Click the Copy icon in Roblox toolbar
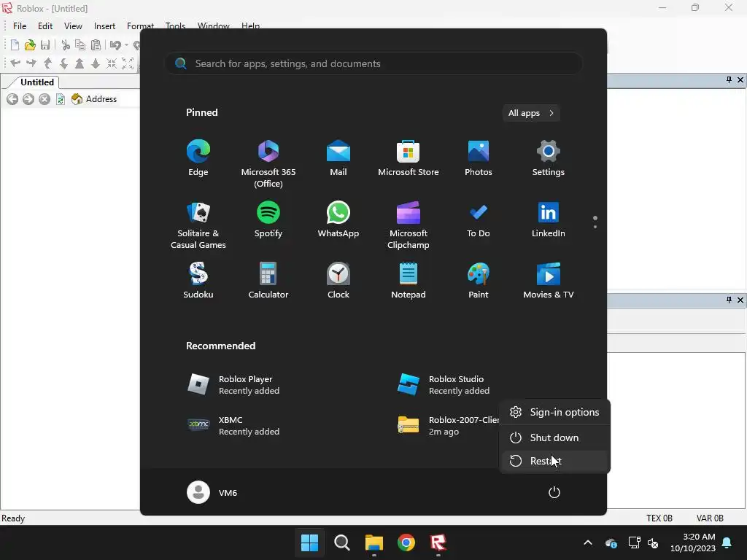 (80, 45)
